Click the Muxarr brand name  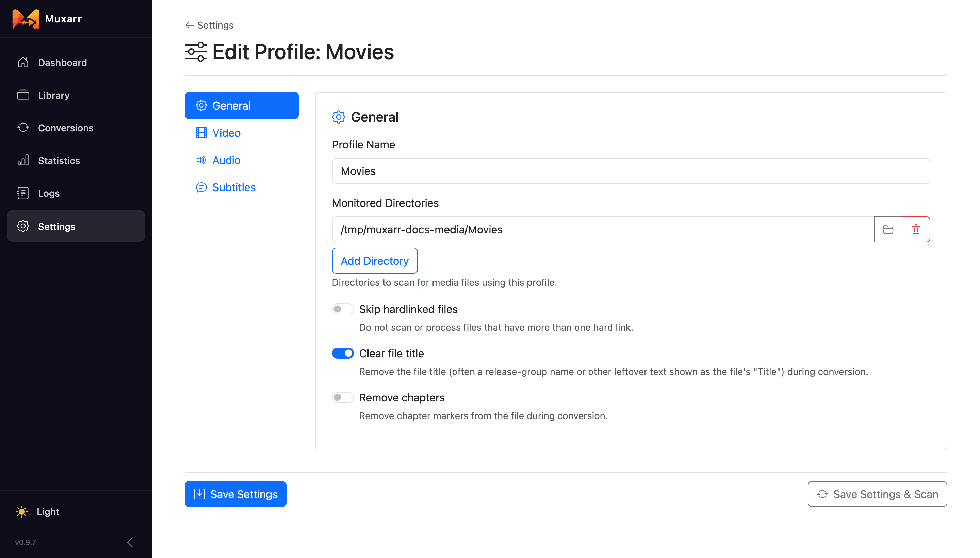click(63, 19)
